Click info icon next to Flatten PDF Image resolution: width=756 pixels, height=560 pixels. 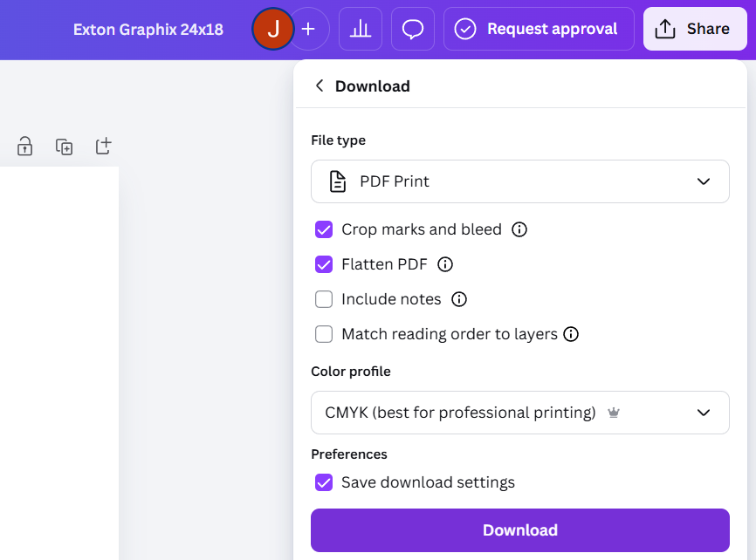click(x=445, y=264)
